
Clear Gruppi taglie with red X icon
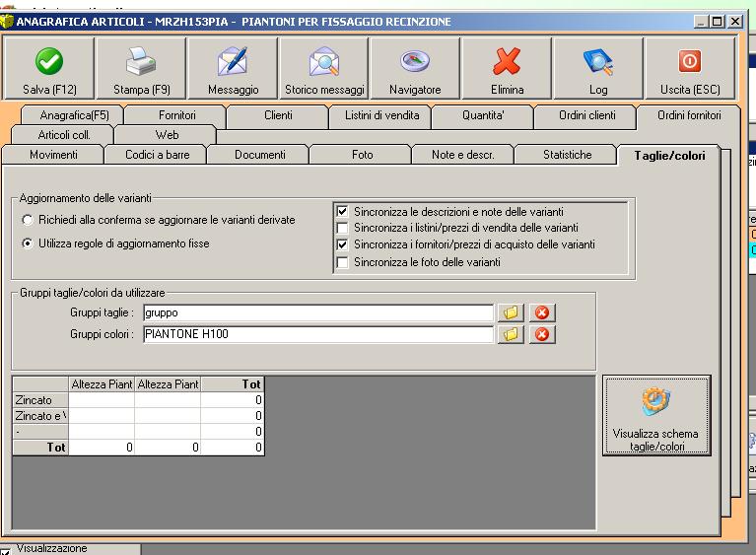[x=542, y=312]
